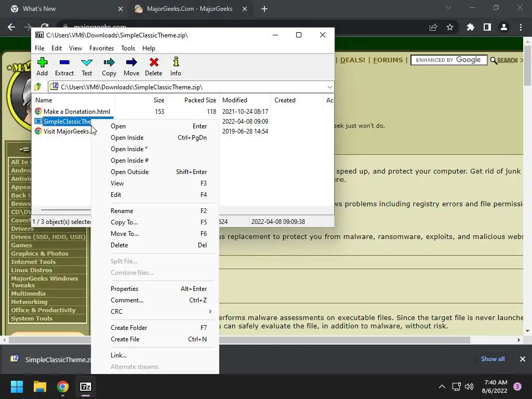Show hidden system tray icons

click(442, 387)
